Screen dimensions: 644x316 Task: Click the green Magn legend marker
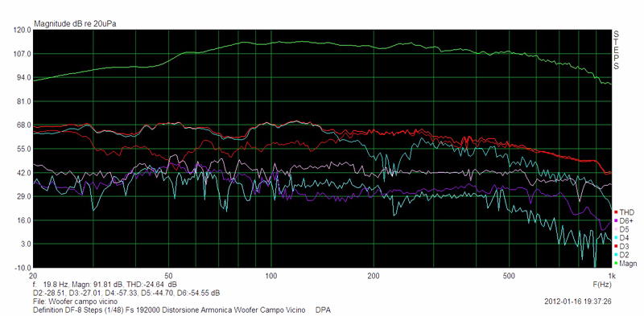tap(616, 264)
